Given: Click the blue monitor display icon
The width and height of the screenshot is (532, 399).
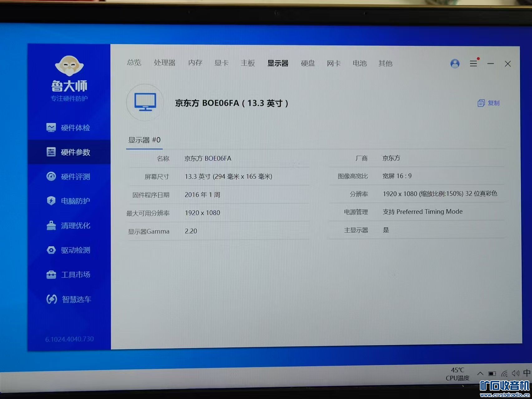Looking at the screenshot, I should tap(145, 102).
